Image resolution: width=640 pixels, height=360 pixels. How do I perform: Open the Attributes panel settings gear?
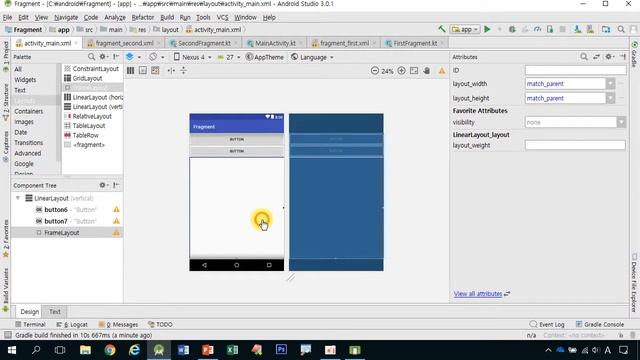(x=609, y=57)
